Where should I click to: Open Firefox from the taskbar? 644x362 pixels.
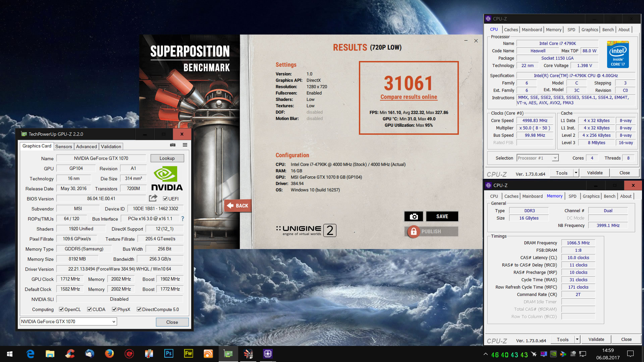click(x=109, y=354)
